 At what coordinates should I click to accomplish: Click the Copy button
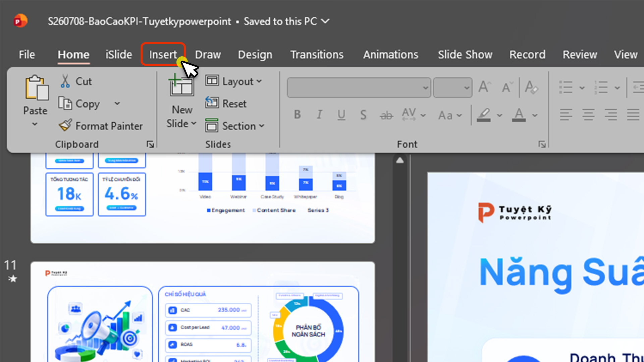[x=80, y=104]
